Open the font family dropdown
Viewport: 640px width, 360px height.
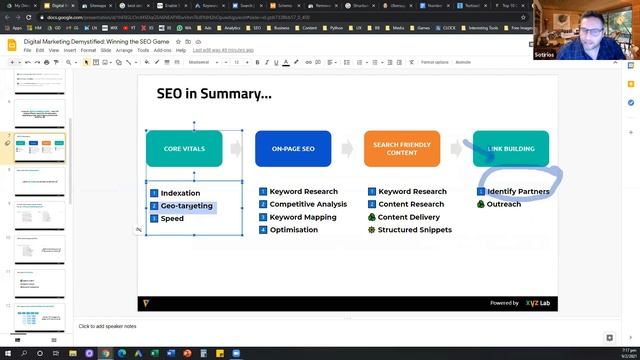(x=203, y=62)
